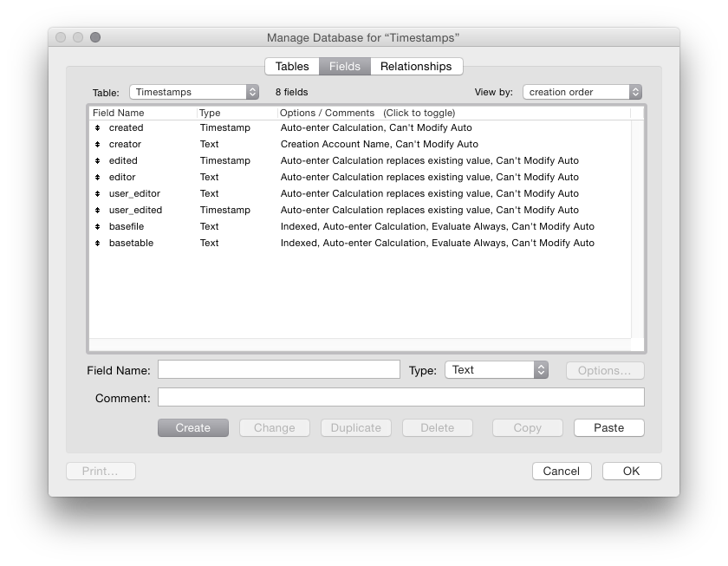Toggle the Options / Comments column header
Screen dimensions: 728x566
[x=367, y=113]
